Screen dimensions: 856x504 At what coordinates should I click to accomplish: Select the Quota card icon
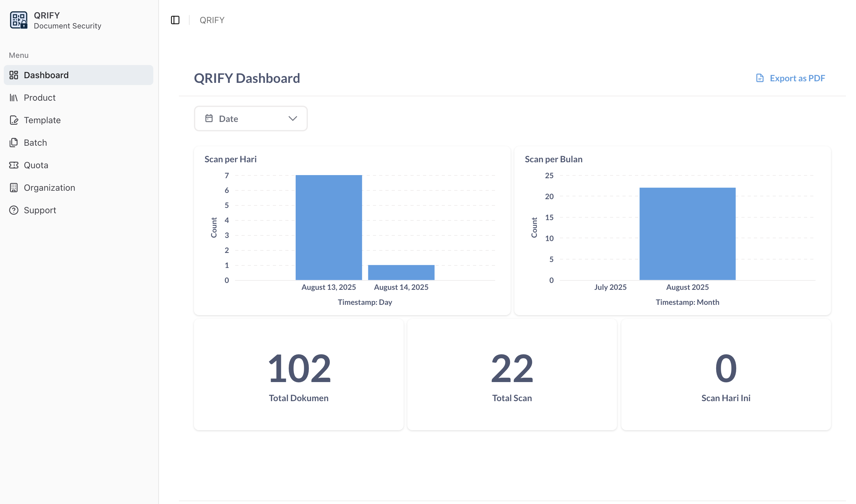click(13, 165)
